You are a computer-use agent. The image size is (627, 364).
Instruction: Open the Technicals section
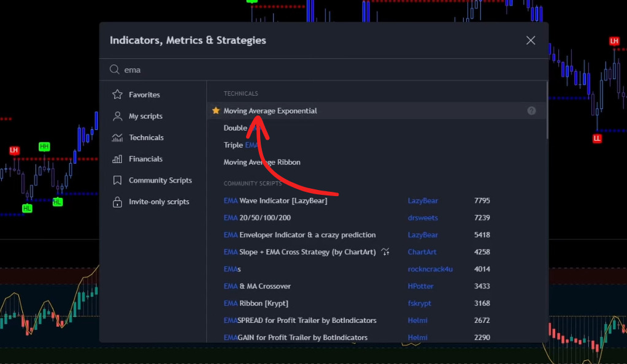[146, 137]
